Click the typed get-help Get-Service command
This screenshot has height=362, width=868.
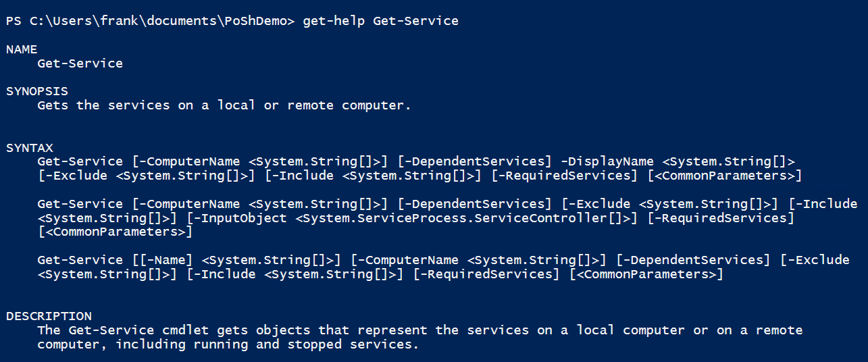[380, 21]
